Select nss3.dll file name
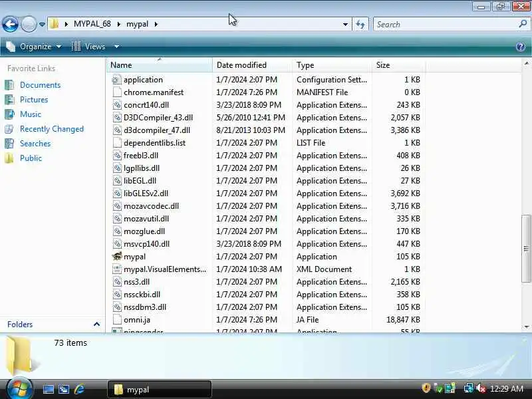Image resolution: width=532 pixels, height=399 pixels. (136, 282)
